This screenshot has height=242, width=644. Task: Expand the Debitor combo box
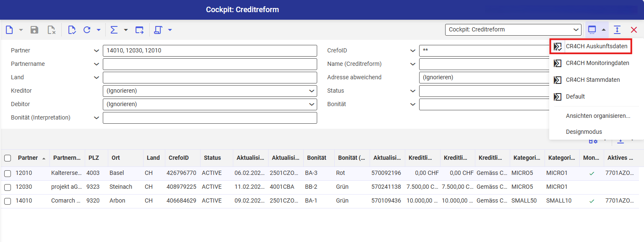click(x=209, y=104)
